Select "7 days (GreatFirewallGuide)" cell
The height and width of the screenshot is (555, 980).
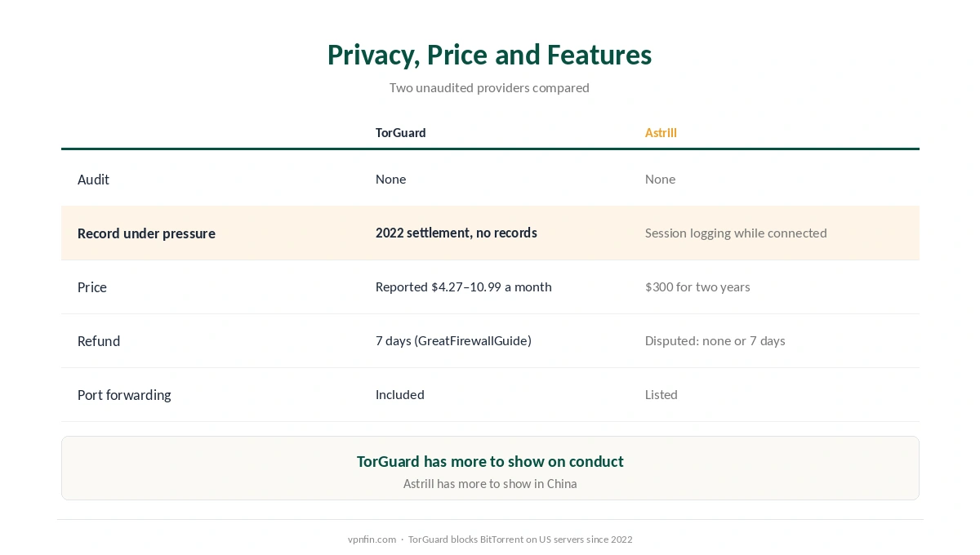[x=453, y=340]
